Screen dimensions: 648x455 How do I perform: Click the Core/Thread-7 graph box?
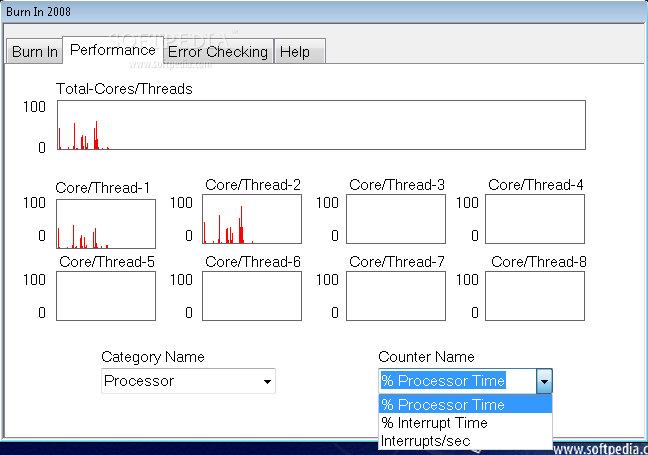(396, 296)
